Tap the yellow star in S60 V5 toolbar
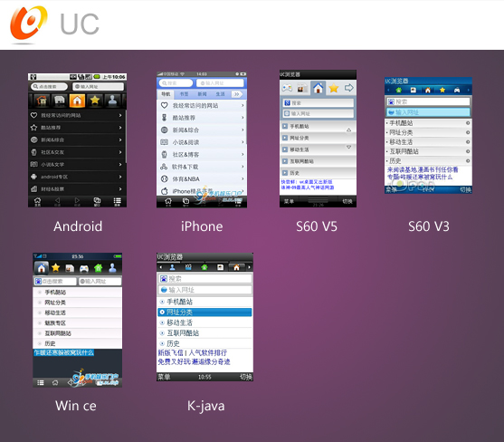The image size is (504, 442). [334, 88]
